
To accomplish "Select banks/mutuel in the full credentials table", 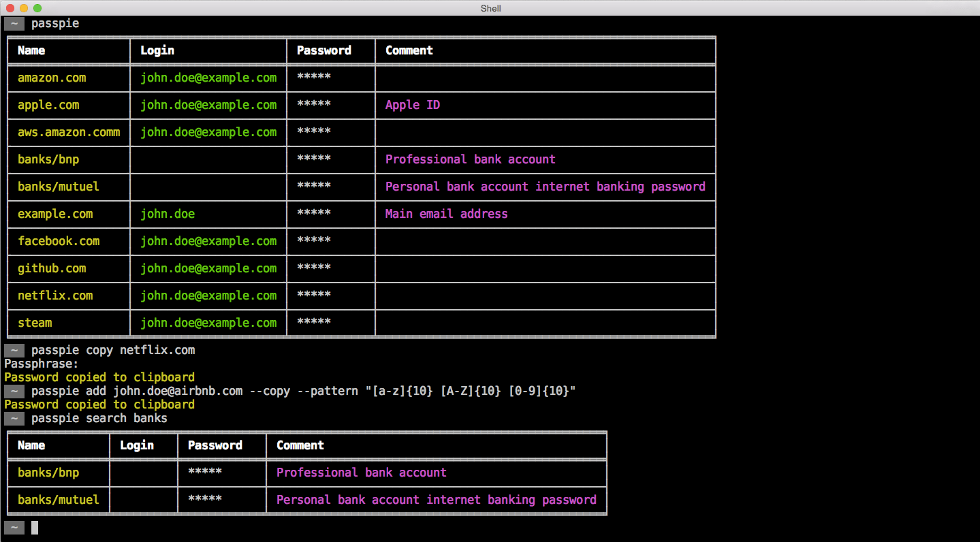I will [59, 187].
